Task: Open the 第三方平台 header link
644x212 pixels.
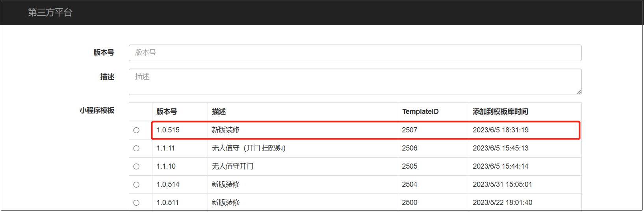Action: point(50,13)
